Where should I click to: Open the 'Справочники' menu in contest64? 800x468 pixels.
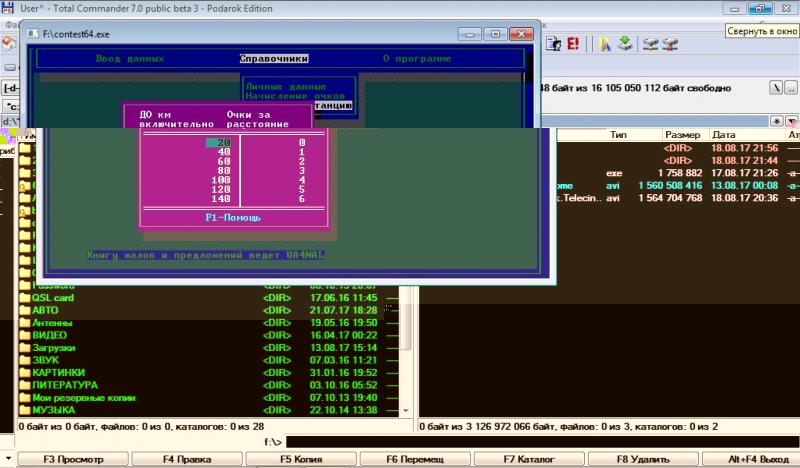click(x=273, y=59)
